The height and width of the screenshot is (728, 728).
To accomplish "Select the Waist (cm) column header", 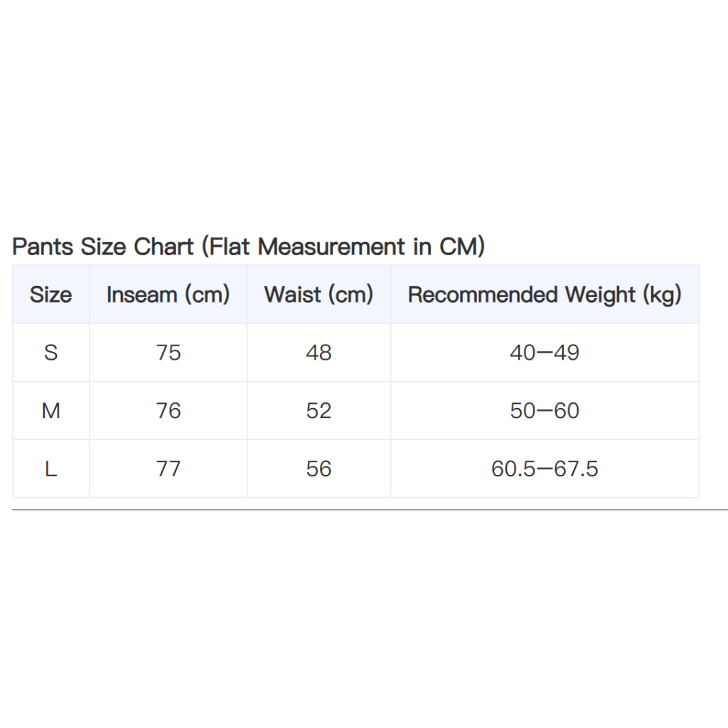I will click(x=318, y=294).
